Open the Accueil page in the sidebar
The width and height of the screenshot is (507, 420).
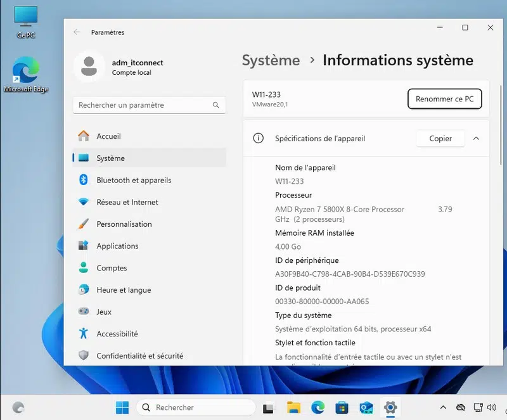click(x=108, y=136)
